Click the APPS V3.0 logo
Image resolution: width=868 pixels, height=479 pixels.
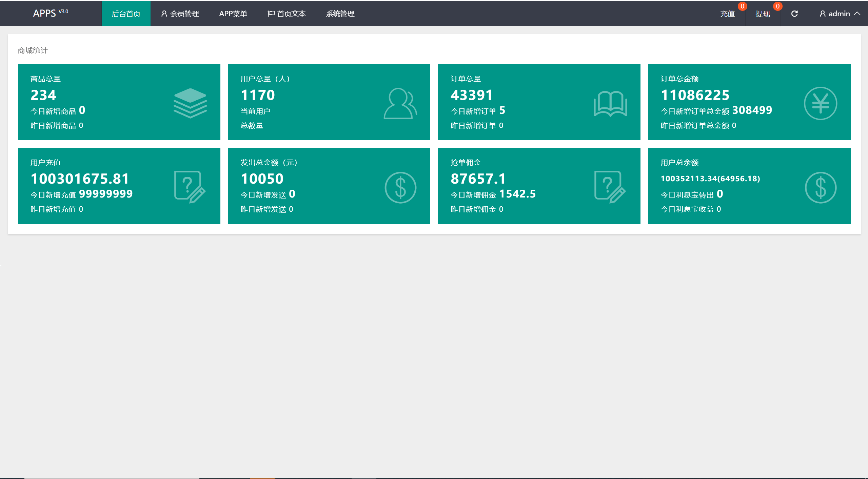pyautogui.click(x=51, y=13)
